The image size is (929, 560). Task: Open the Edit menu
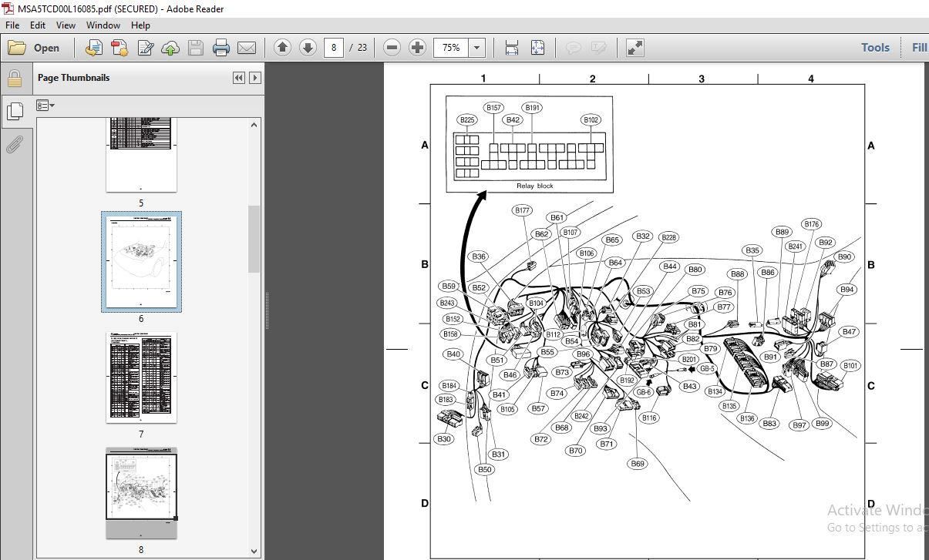38,25
